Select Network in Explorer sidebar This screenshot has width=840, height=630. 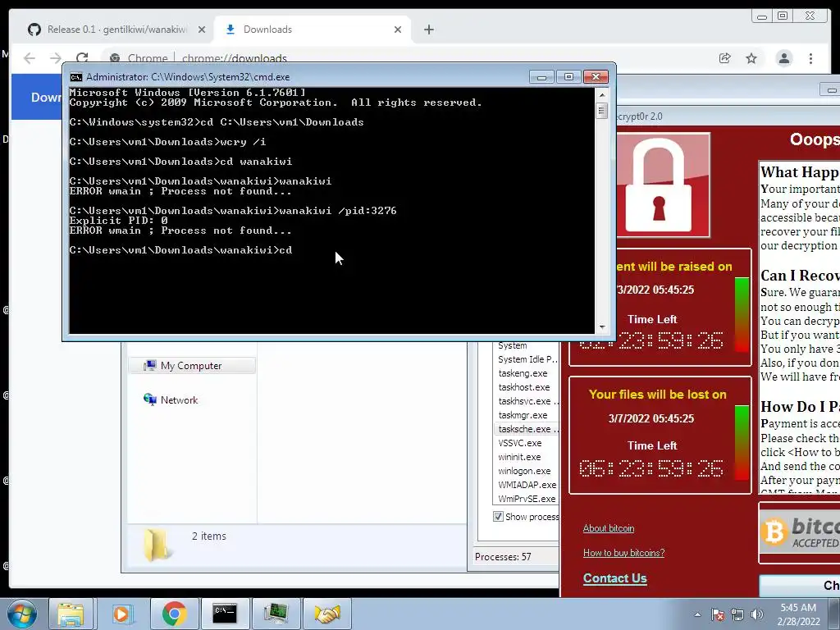click(x=180, y=400)
